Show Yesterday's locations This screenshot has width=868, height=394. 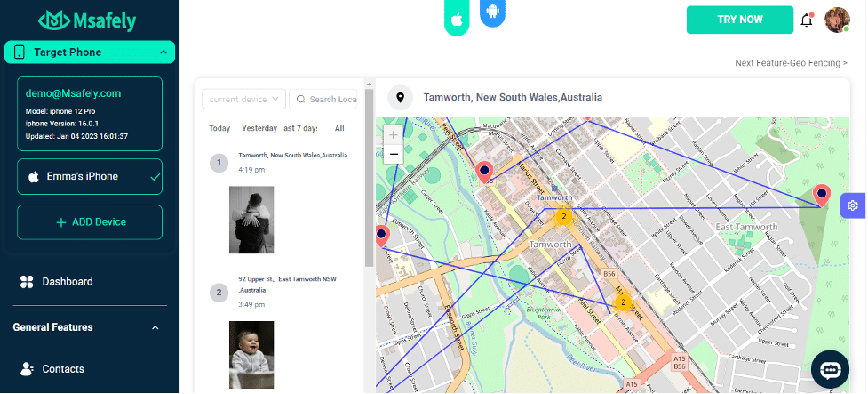[x=259, y=128]
